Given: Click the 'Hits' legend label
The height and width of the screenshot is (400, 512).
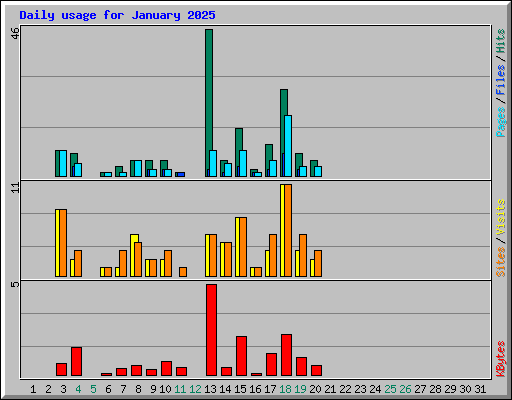Looking at the screenshot, I should [500, 41].
